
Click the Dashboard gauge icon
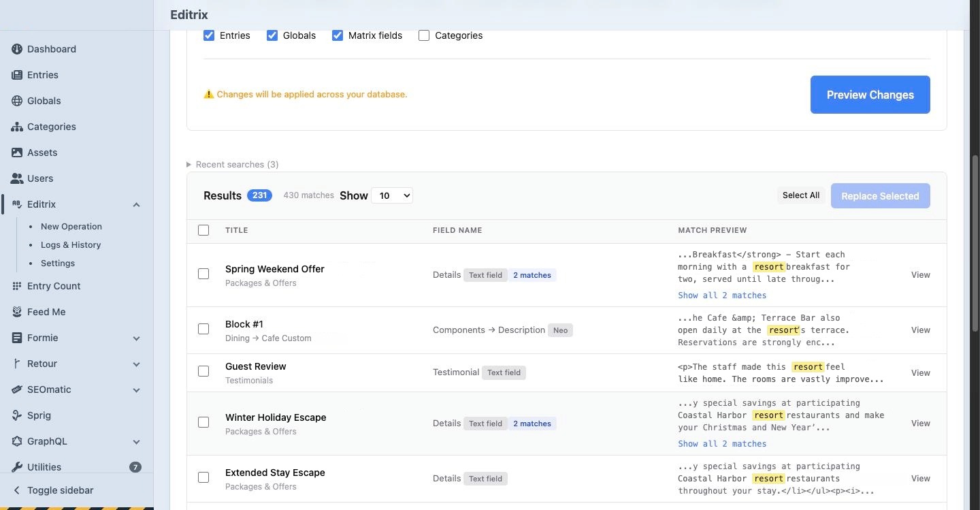click(x=17, y=49)
